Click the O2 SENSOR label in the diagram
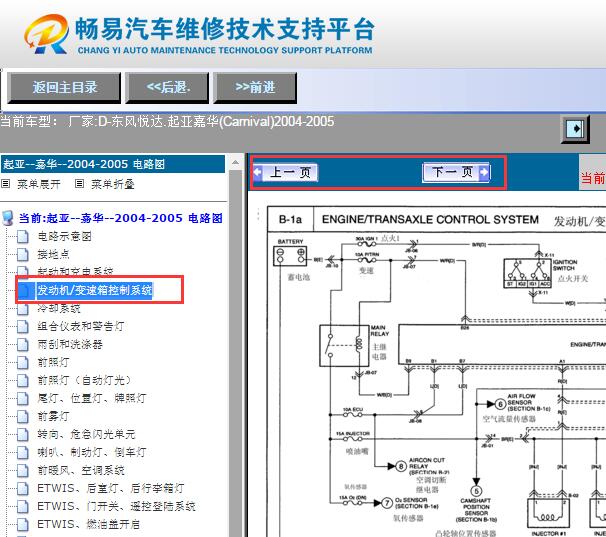Image resolution: width=606 pixels, height=537 pixels. click(x=417, y=503)
